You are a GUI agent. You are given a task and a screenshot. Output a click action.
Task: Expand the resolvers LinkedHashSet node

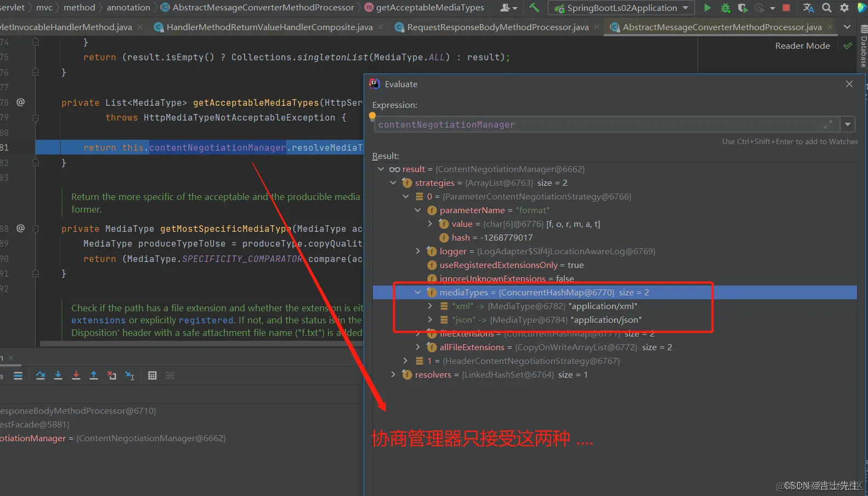[x=393, y=374]
